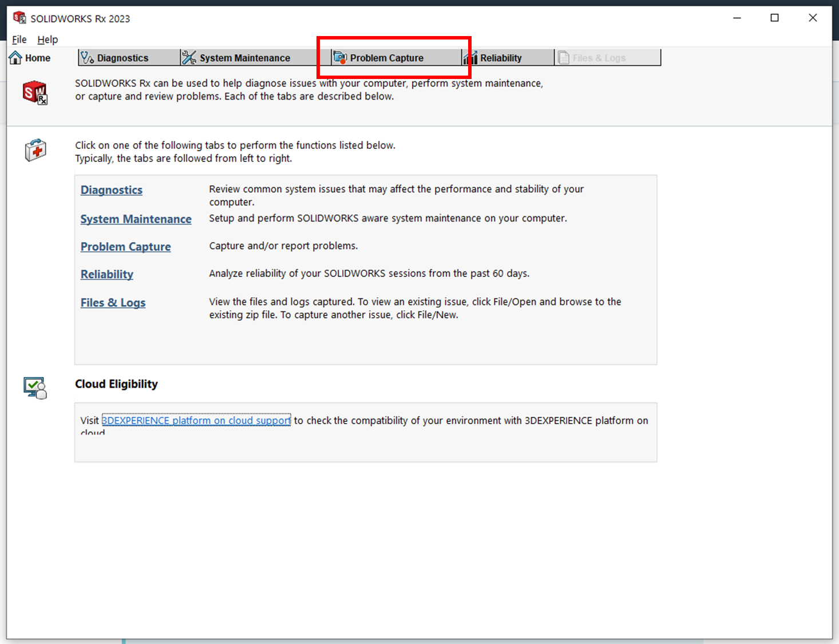Screen dimensions: 839x644
Task: Switch to the Diagnostics tab
Action: tap(122, 58)
